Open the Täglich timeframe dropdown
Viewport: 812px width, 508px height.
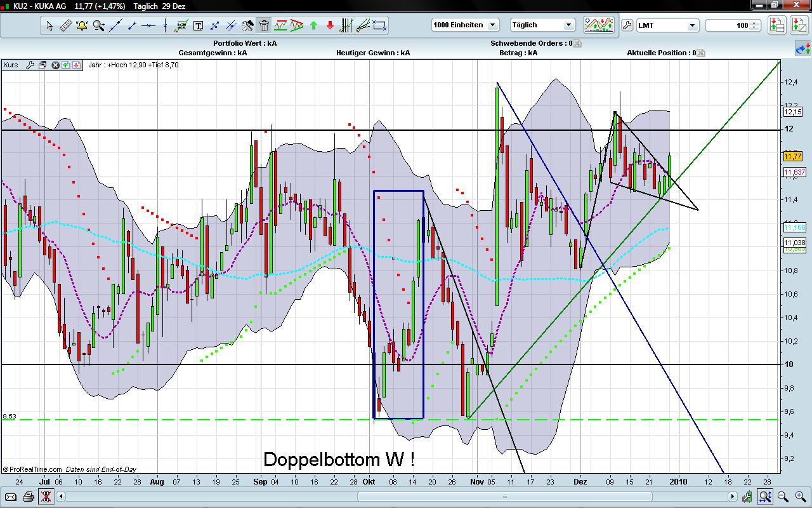point(543,25)
